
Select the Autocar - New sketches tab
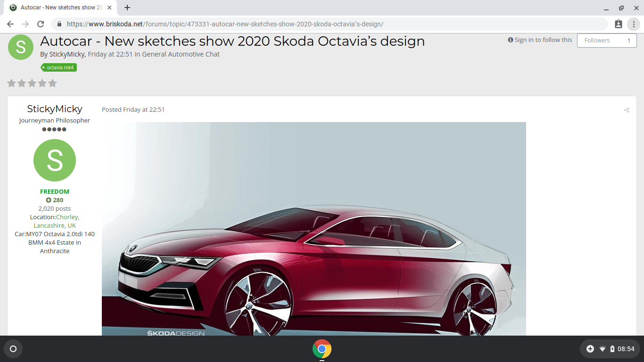pos(61,8)
